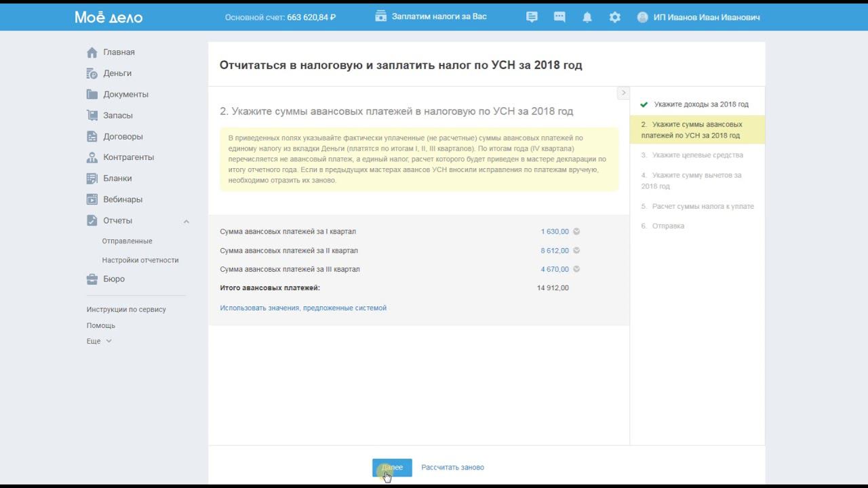The height and width of the screenshot is (488, 868).
Task: Click the Далее button
Action: point(392,468)
